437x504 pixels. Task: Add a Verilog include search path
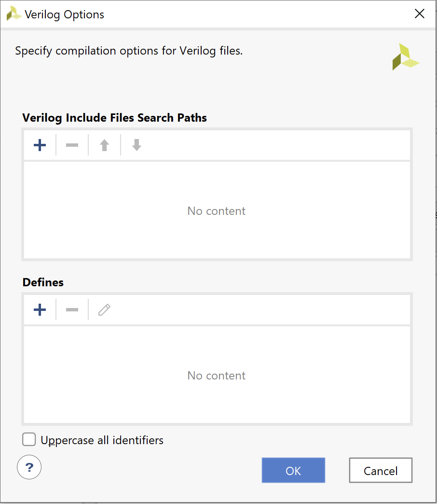click(40, 145)
